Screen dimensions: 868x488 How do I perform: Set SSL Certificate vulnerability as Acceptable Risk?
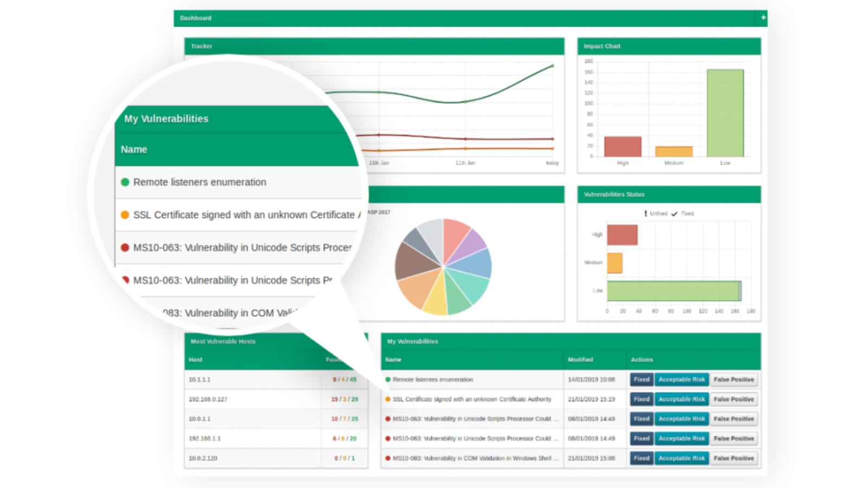point(681,399)
